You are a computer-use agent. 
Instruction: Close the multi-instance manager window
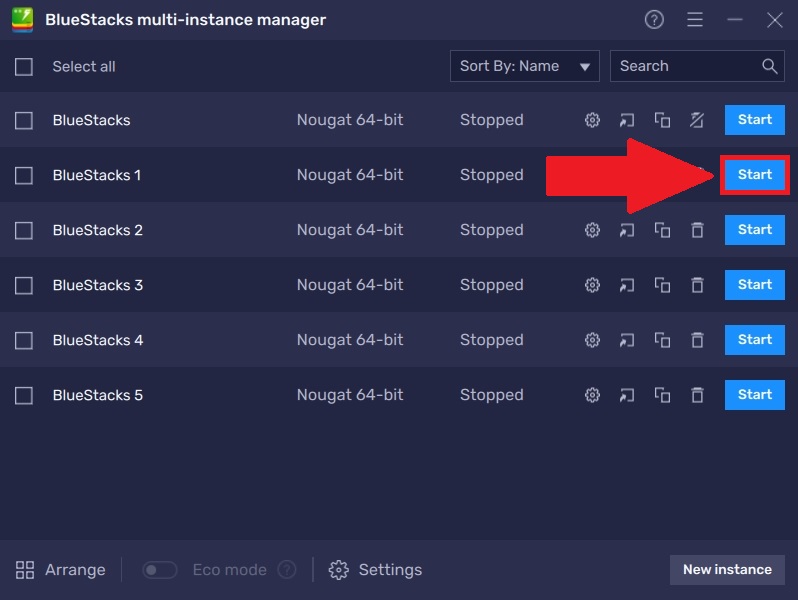click(x=775, y=20)
